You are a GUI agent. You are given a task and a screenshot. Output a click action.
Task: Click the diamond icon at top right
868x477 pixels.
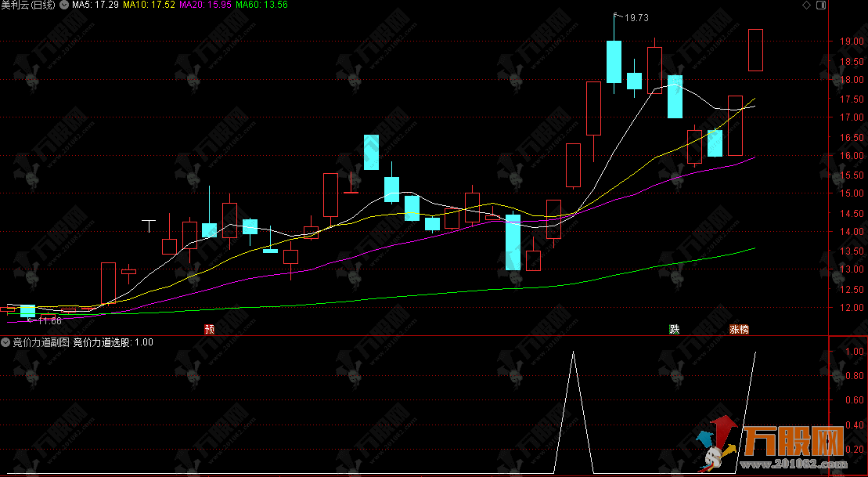805,5
